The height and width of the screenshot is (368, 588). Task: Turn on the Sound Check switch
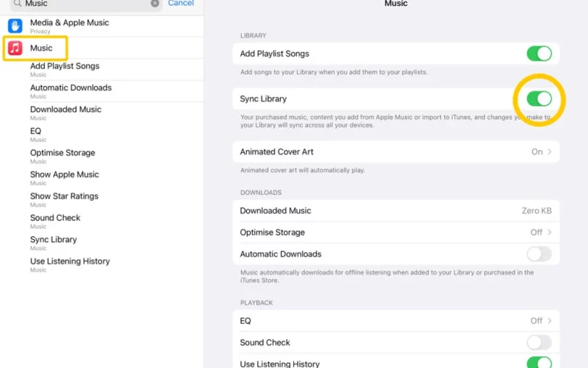pos(539,342)
